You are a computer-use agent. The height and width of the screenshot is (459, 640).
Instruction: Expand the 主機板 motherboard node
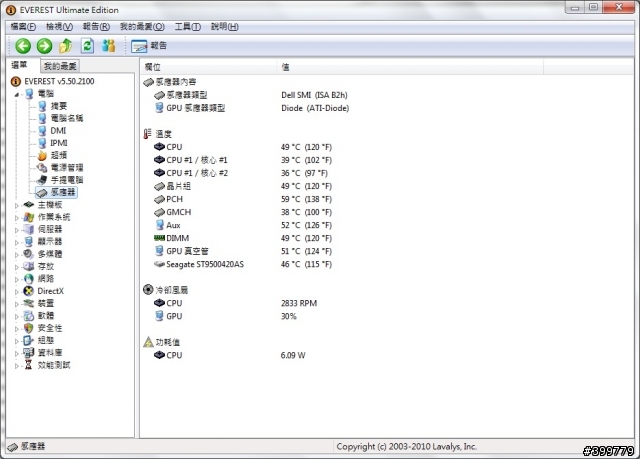(x=16, y=205)
